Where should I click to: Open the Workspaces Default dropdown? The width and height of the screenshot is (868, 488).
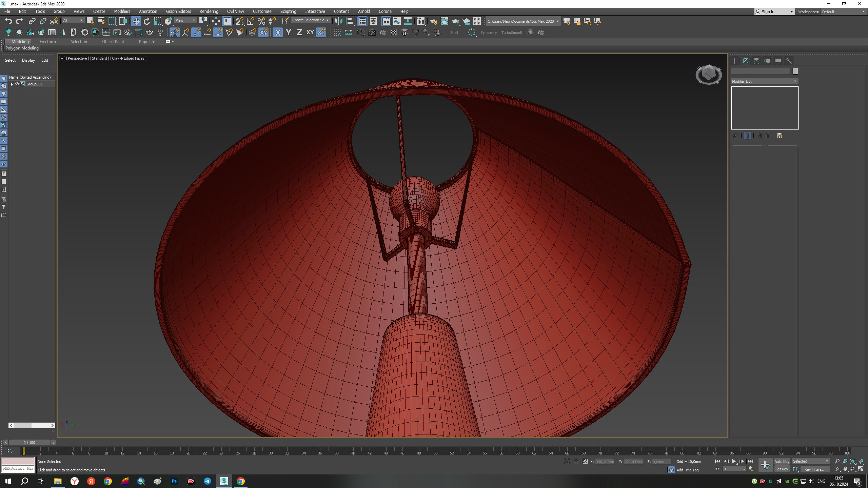843,12
